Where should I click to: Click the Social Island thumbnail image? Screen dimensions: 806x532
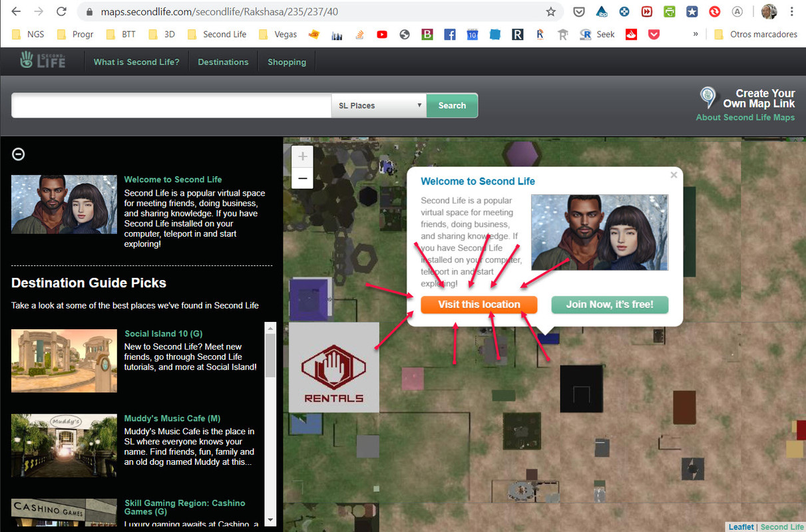pos(64,360)
